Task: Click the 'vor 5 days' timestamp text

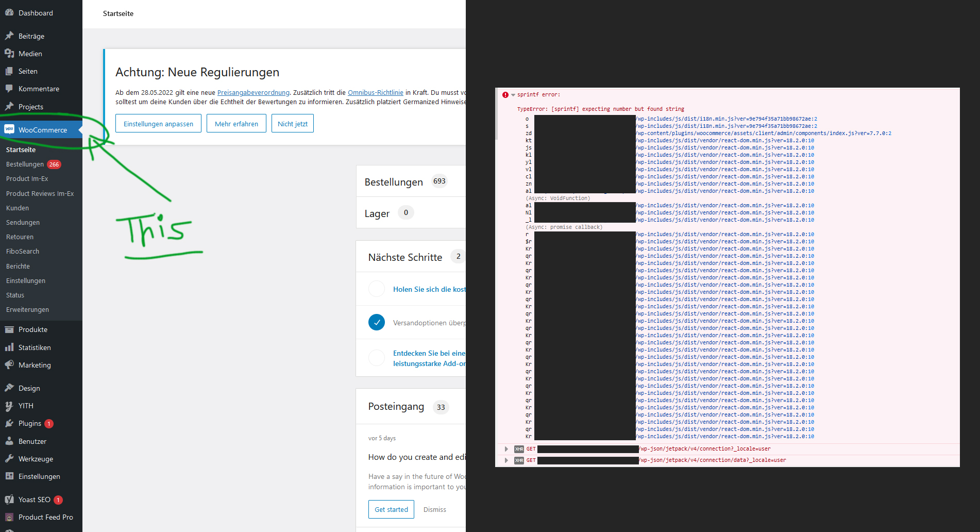Action: click(x=382, y=438)
